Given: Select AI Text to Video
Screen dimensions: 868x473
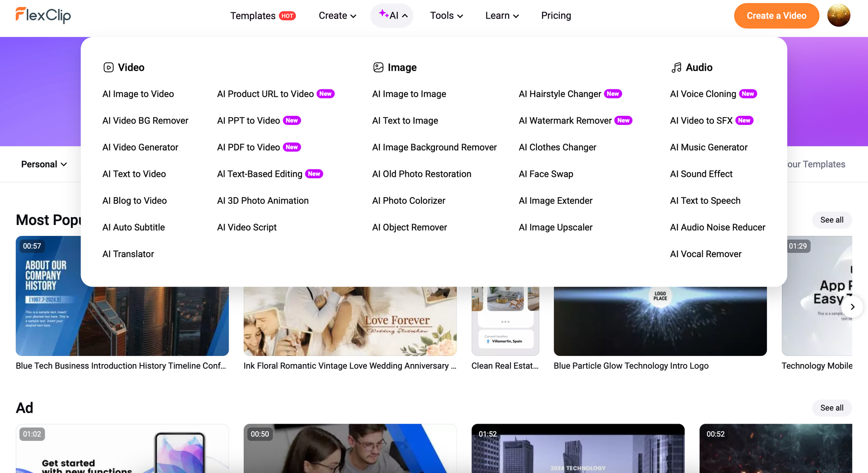Looking at the screenshot, I should pyautogui.click(x=134, y=174).
